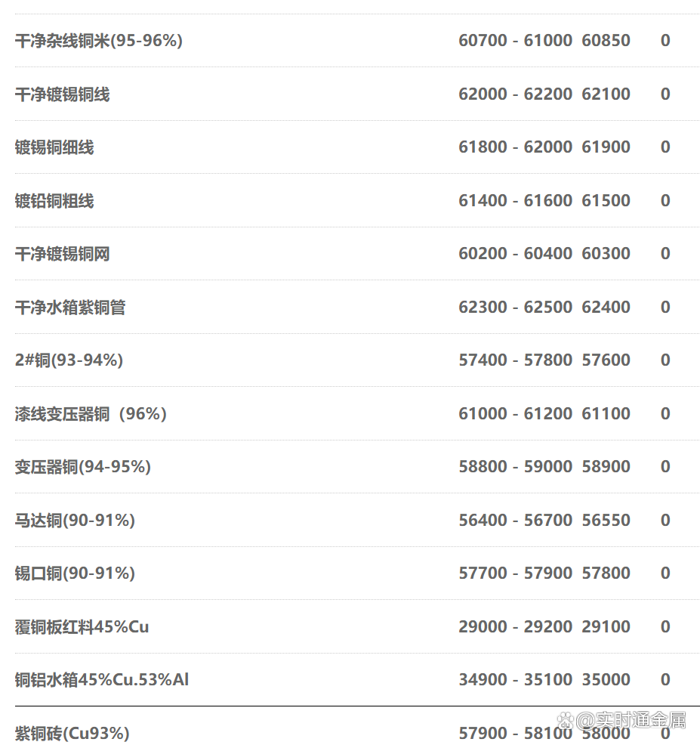Click the 29000 - 29200 price range
The image size is (700, 745).
(516, 626)
